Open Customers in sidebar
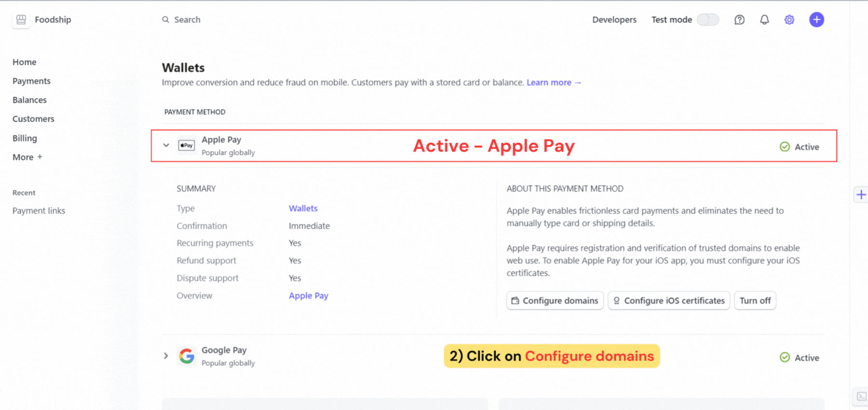Screen dimensions: 868x410 33,119
